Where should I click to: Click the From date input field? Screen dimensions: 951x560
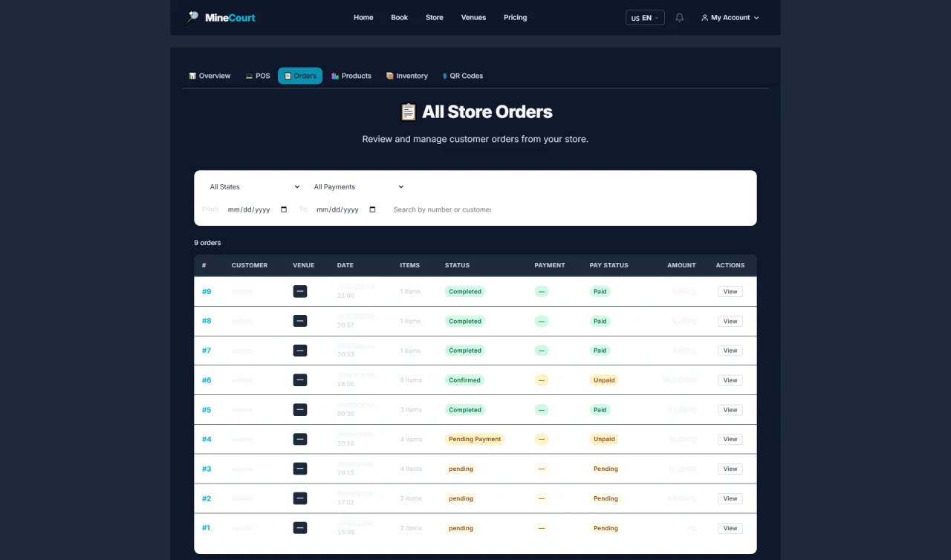click(258, 209)
